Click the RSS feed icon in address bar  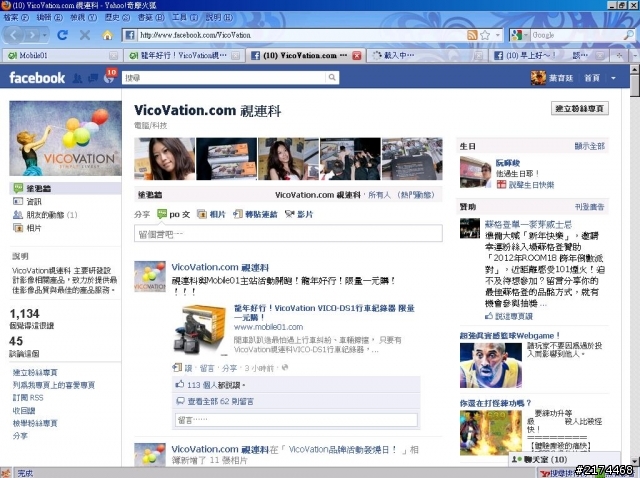[x=472, y=35]
